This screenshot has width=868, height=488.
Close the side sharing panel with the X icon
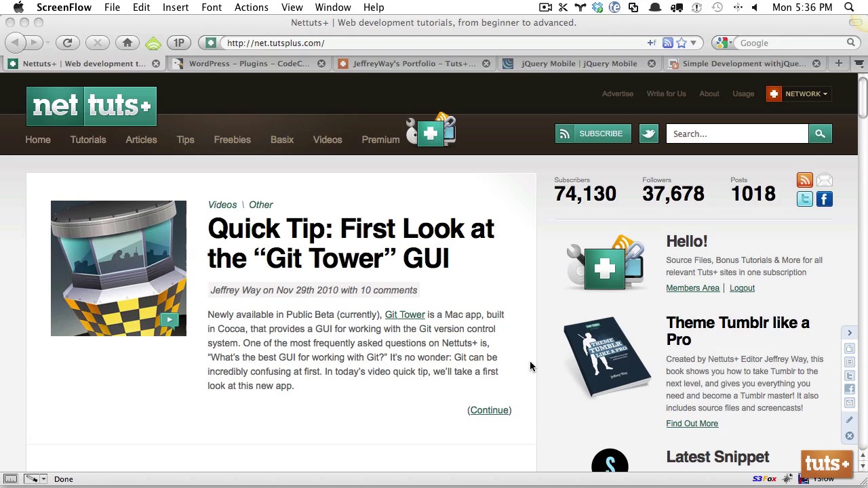(850, 436)
